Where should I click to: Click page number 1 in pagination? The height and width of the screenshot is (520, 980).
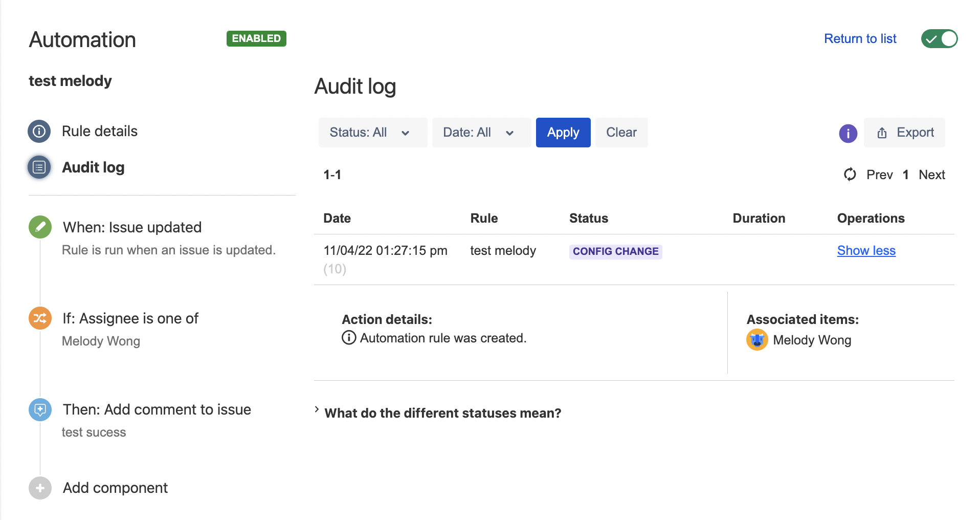point(906,175)
